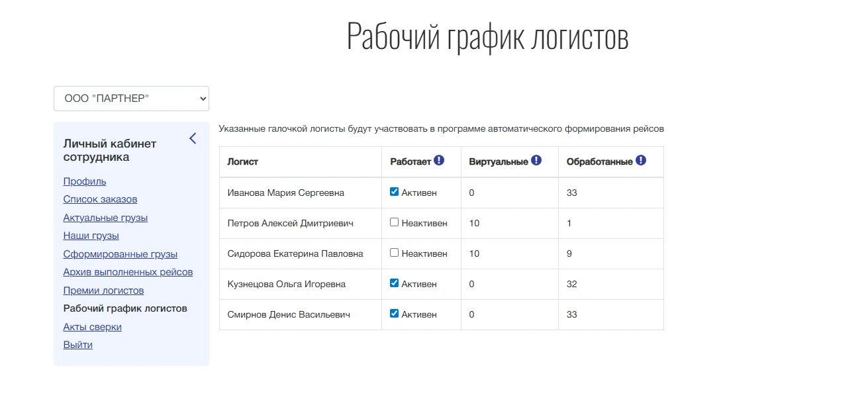The width and height of the screenshot is (868, 397).
Task: Click the info icon next to Обработанные
Action: pos(641,160)
